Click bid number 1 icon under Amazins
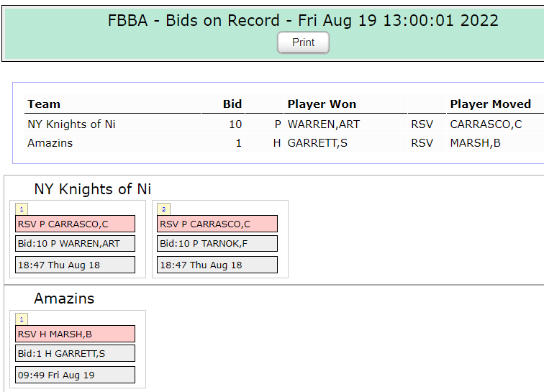 coord(22,319)
